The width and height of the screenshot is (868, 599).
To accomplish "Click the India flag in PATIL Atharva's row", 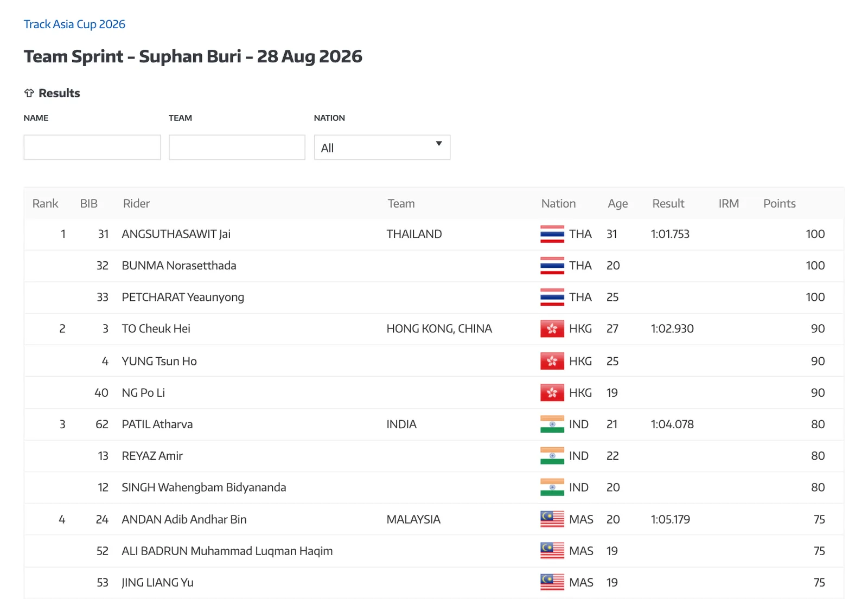I will point(552,424).
